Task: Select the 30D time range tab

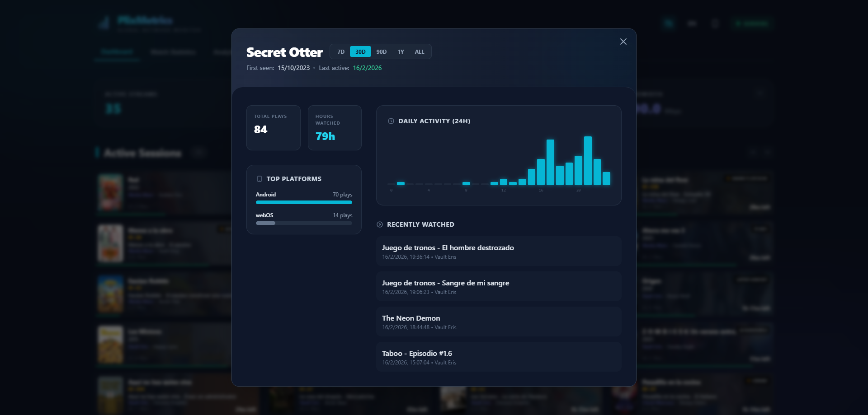Action: (x=360, y=52)
